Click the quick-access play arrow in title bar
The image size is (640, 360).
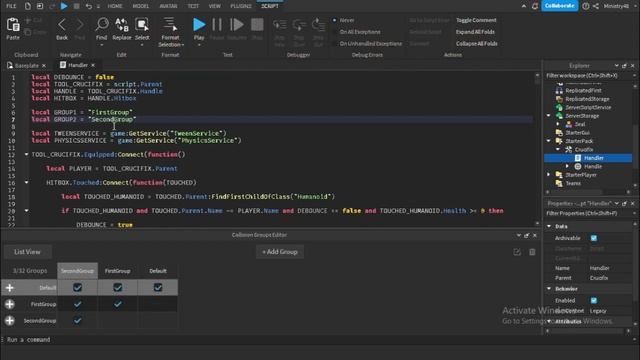[64, 6]
